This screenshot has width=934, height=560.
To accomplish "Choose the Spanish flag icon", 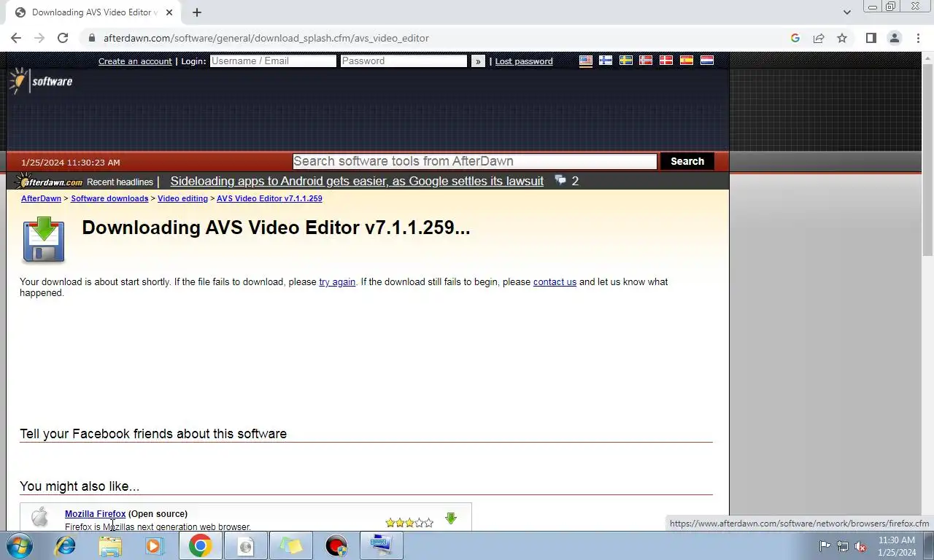I will [x=687, y=61].
